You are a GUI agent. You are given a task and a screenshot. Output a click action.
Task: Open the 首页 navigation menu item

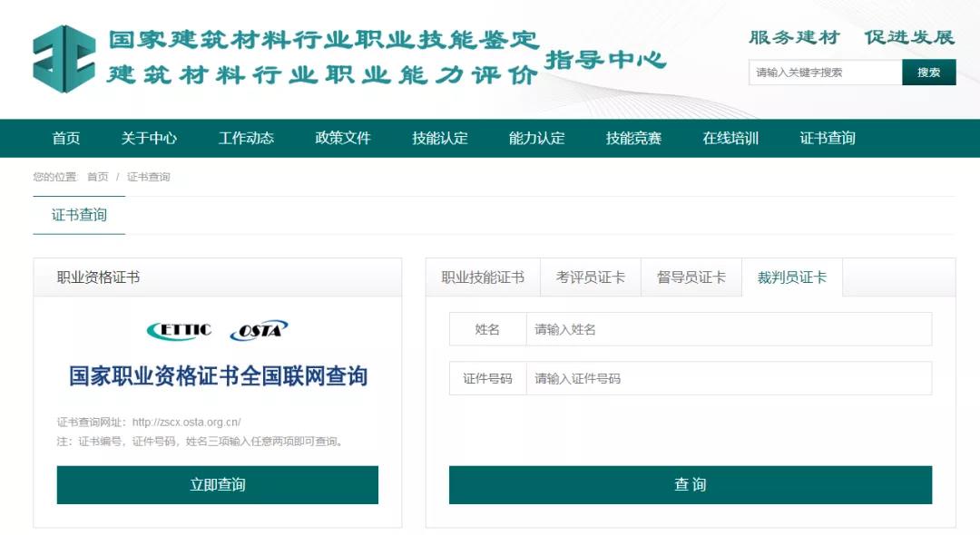(x=66, y=139)
